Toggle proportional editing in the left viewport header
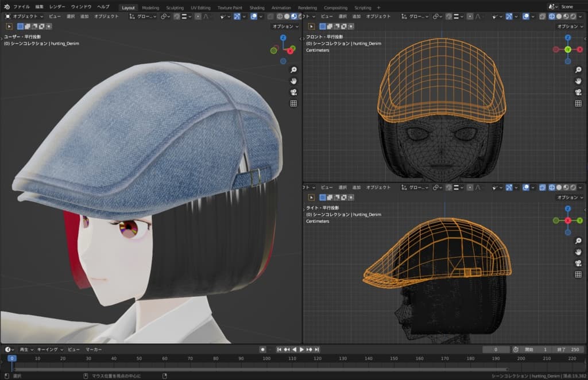The height and width of the screenshot is (380, 588). pyautogui.click(x=198, y=17)
